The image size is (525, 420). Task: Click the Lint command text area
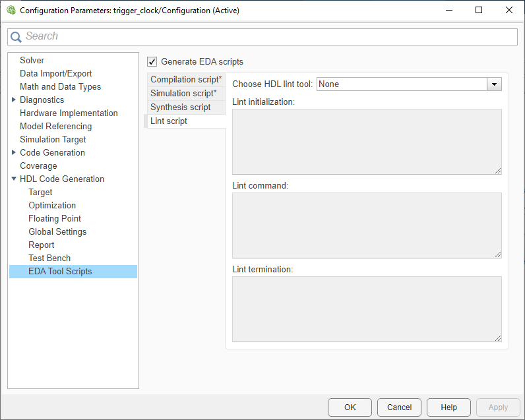pos(367,225)
